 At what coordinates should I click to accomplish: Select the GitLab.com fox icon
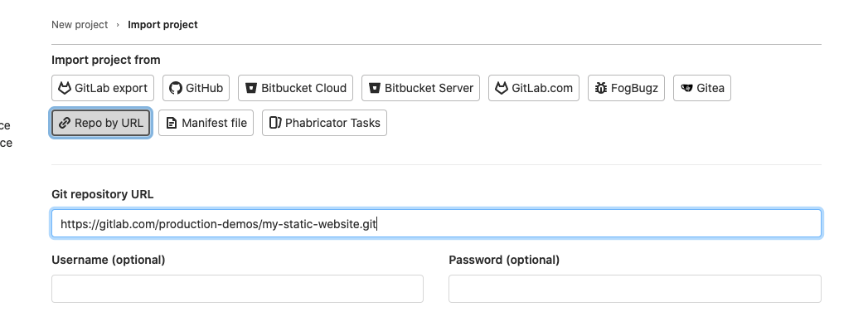502,88
